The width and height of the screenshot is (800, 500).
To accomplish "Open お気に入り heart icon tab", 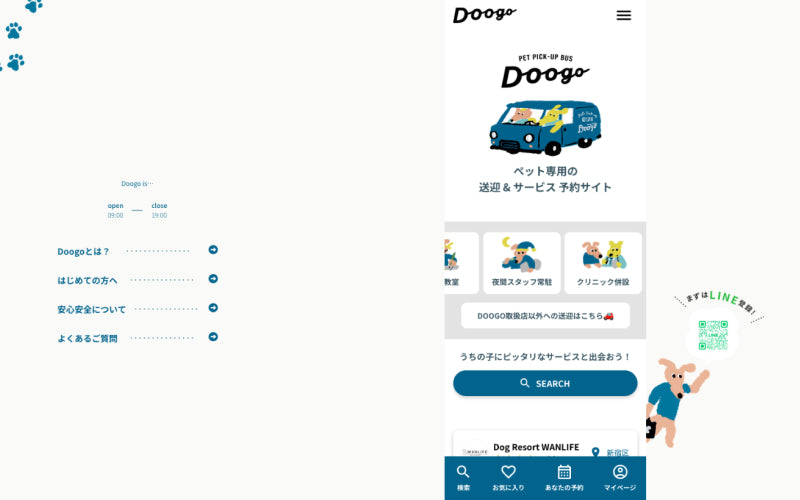I will tap(508, 477).
